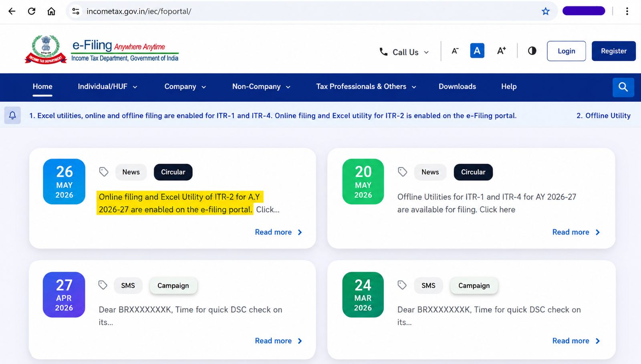Click the phone icon beside Call Us
641x364 pixels.
pyautogui.click(x=383, y=52)
